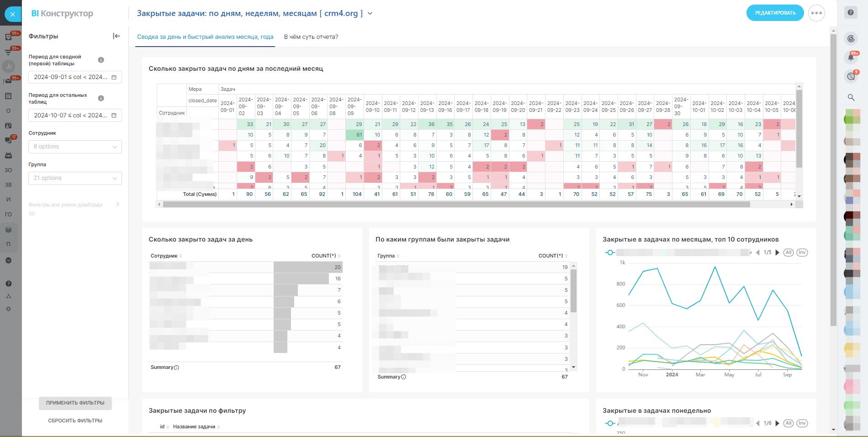Click the search magnifier icon in right bar
Screen dimensions: 868x437
click(851, 97)
